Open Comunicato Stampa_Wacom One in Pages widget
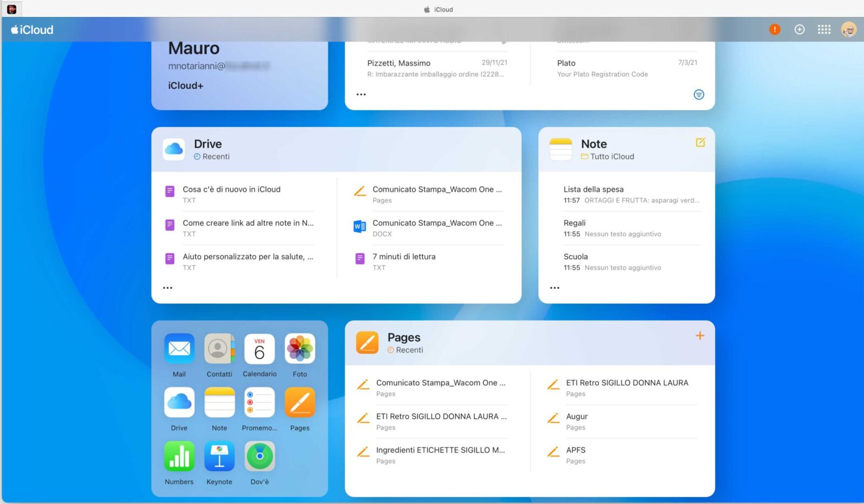The image size is (864, 504). click(432, 387)
